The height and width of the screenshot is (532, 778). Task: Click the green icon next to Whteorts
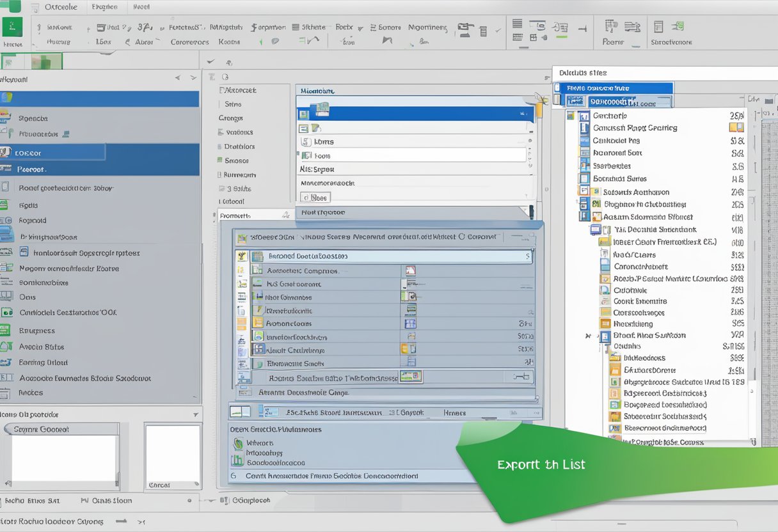click(x=238, y=442)
